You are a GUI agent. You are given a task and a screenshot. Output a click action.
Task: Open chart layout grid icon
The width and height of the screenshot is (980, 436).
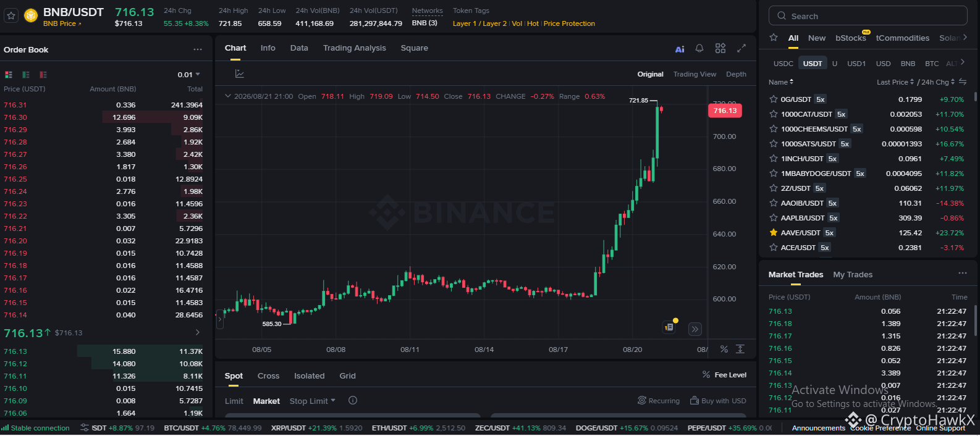click(720, 48)
